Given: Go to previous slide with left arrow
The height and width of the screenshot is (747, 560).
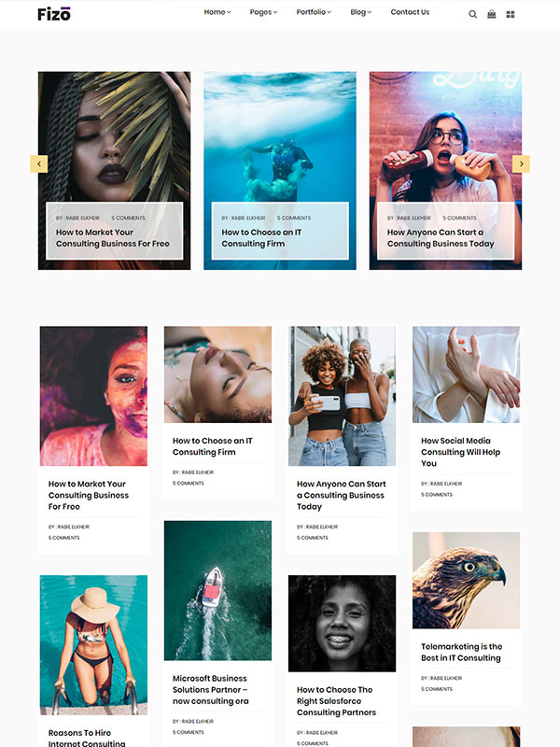Looking at the screenshot, I should point(39,164).
